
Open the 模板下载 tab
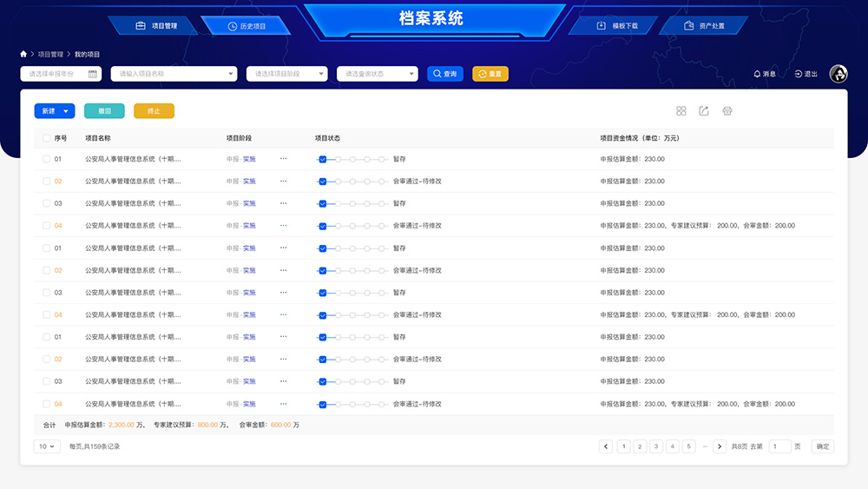pyautogui.click(x=617, y=26)
